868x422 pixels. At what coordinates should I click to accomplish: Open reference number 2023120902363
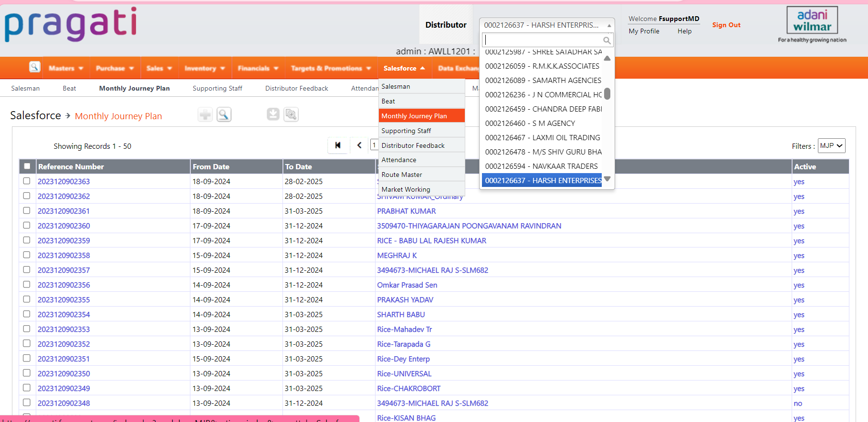point(64,181)
